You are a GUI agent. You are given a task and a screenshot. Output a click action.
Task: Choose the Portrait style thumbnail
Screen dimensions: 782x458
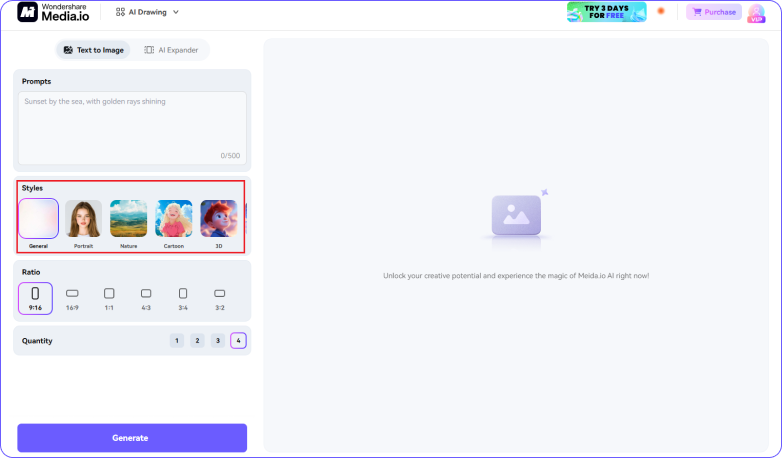(x=84, y=218)
